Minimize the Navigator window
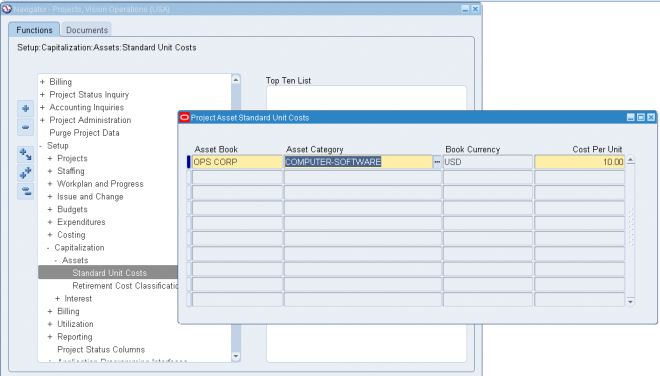Image resolution: width=660 pixels, height=376 pixels. (465, 9)
